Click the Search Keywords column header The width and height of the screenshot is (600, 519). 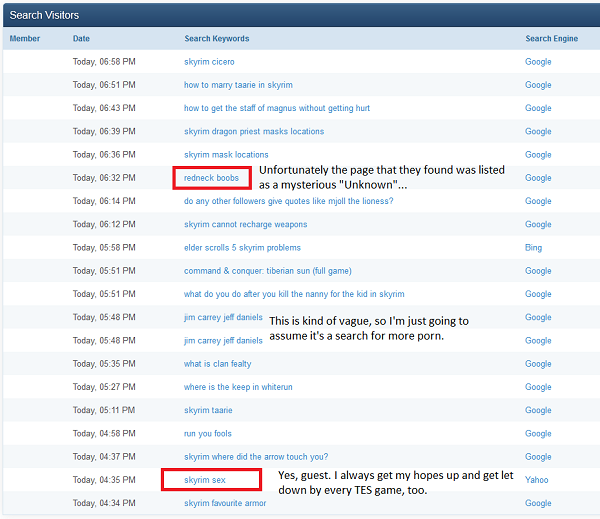216,39
